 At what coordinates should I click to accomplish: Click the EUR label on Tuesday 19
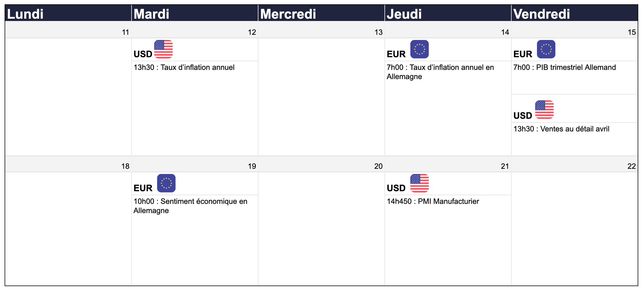pyautogui.click(x=143, y=188)
